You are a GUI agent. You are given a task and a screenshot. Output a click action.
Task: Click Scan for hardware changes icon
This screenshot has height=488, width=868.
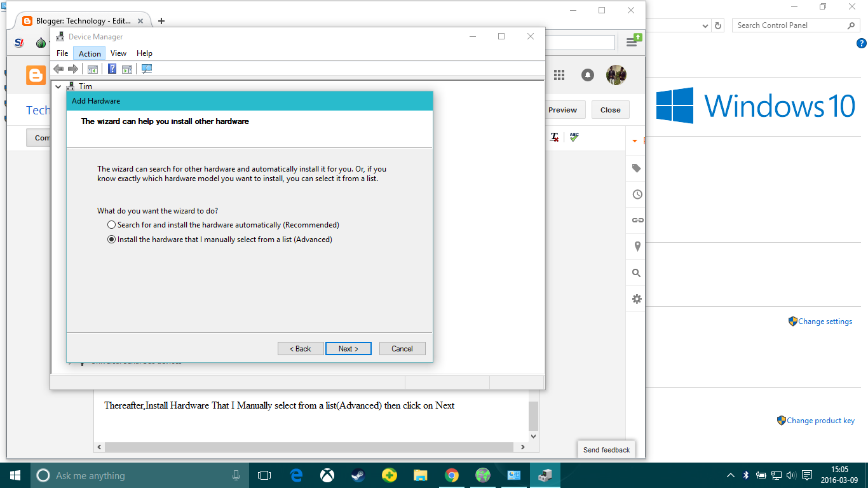pos(146,69)
